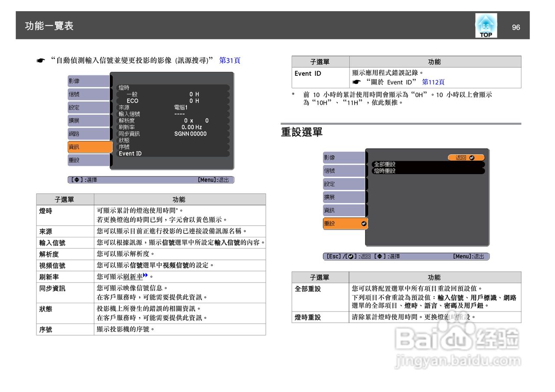Viewport: 555px width, 392px height.
Task: Click the 解析度 row in info menu
Action: [x=173, y=120]
